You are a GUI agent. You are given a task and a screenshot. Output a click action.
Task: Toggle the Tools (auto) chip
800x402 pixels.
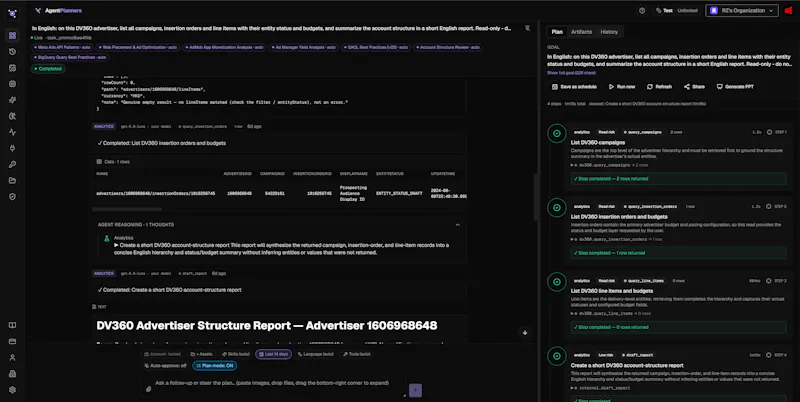coord(357,354)
